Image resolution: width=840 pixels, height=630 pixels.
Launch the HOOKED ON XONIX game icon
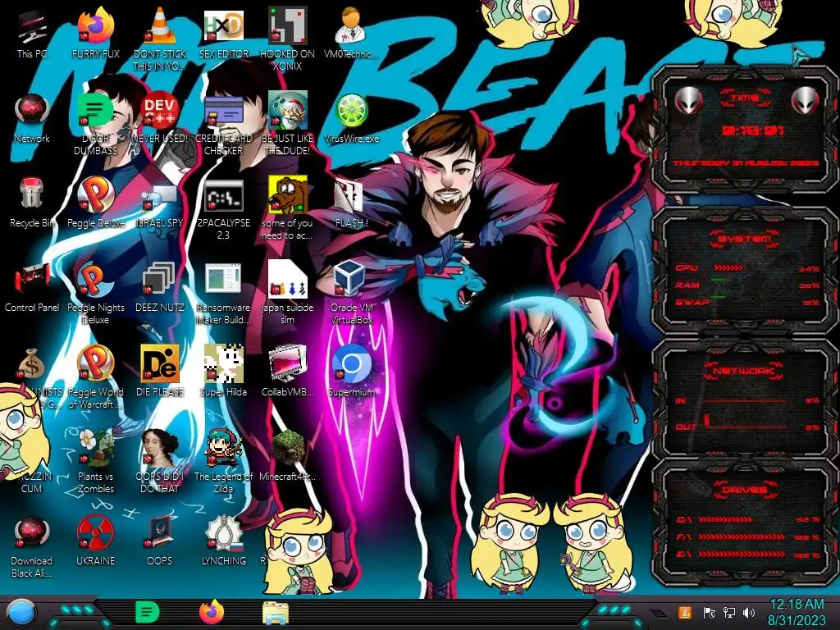point(288,39)
